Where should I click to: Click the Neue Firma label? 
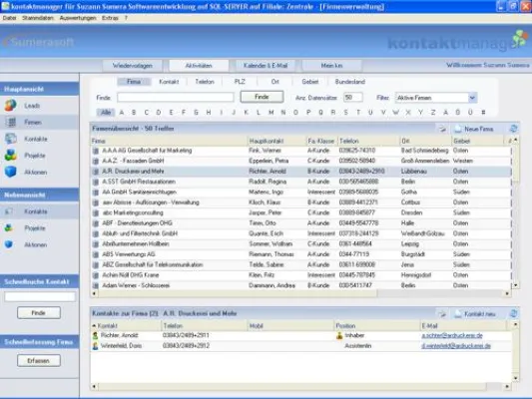tap(478, 129)
